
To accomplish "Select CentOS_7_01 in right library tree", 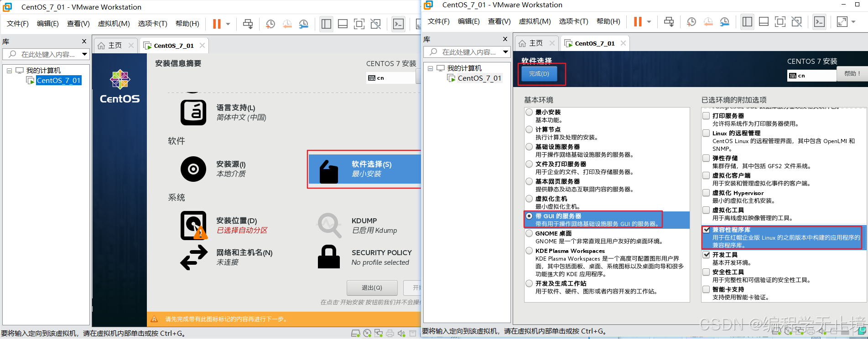I will click(479, 78).
